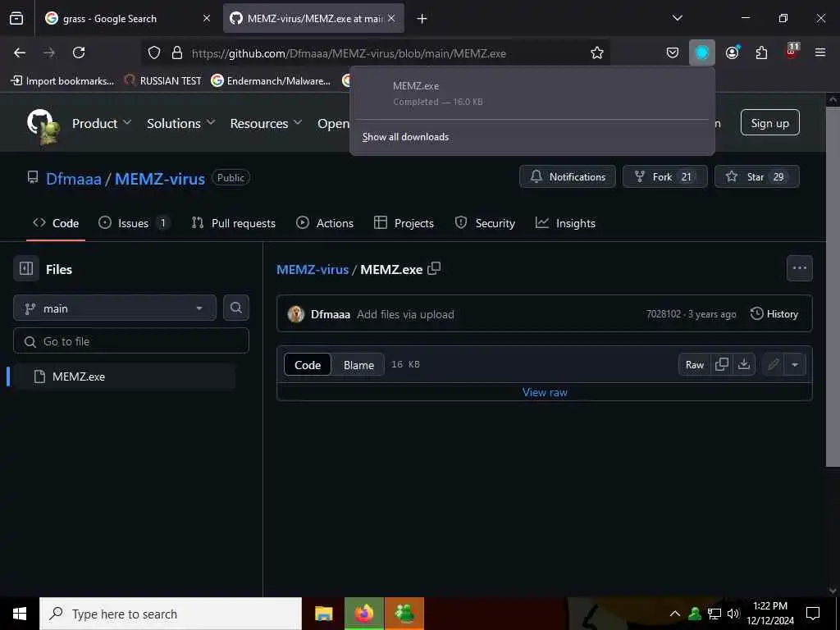Open the Security tab
This screenshot has width=840, height=630.
pos(485,223)
